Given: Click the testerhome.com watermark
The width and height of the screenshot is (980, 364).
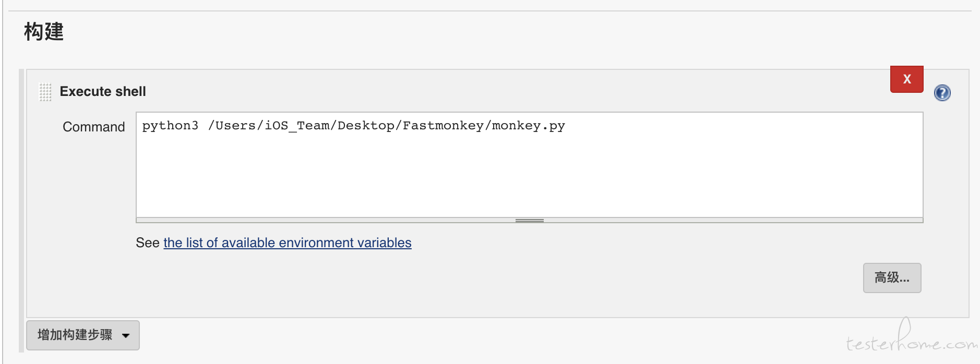Looking at the screenshot, I should 911,337.
